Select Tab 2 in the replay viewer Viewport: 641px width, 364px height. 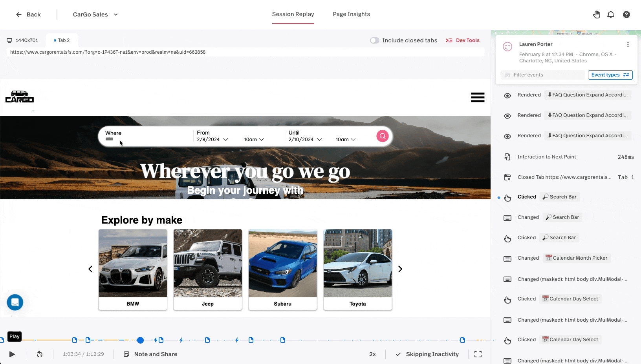click(62, 40)
